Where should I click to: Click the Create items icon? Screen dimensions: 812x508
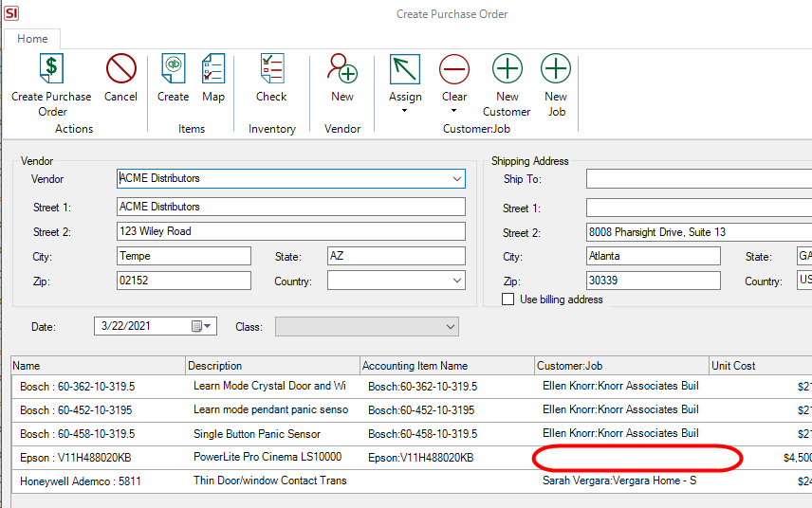coord(173,69)
